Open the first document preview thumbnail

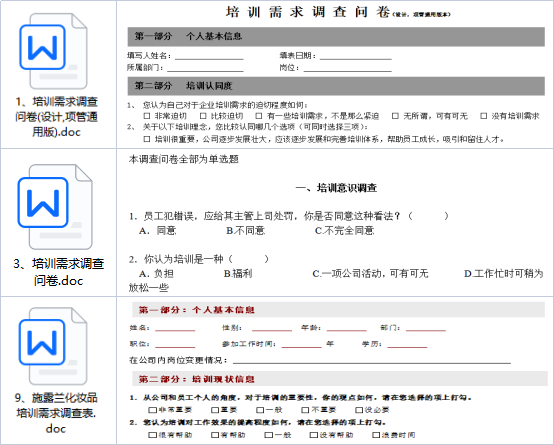pos(335,74)
